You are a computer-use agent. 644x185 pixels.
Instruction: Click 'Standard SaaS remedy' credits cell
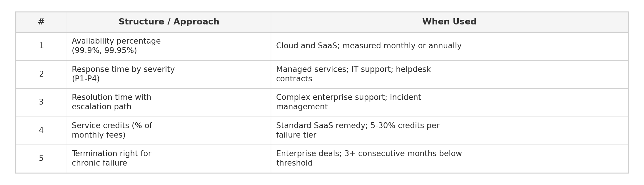(x=358, y=131)
